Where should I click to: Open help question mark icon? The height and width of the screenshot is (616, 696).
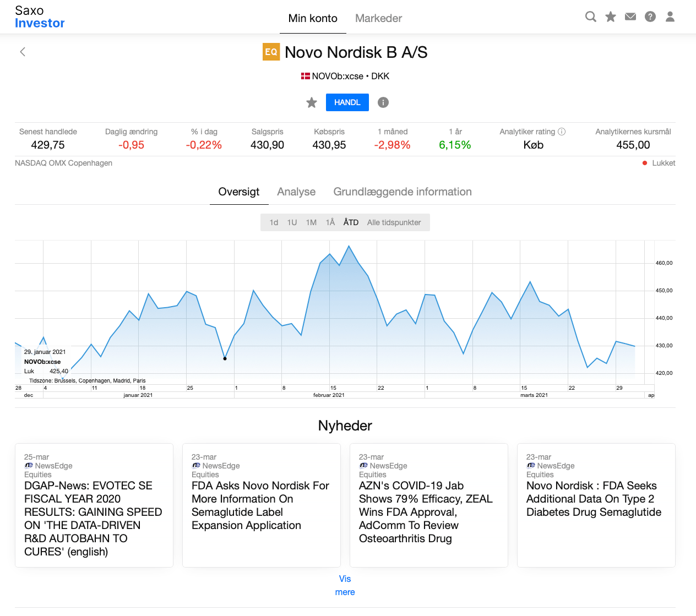[650, 17]
